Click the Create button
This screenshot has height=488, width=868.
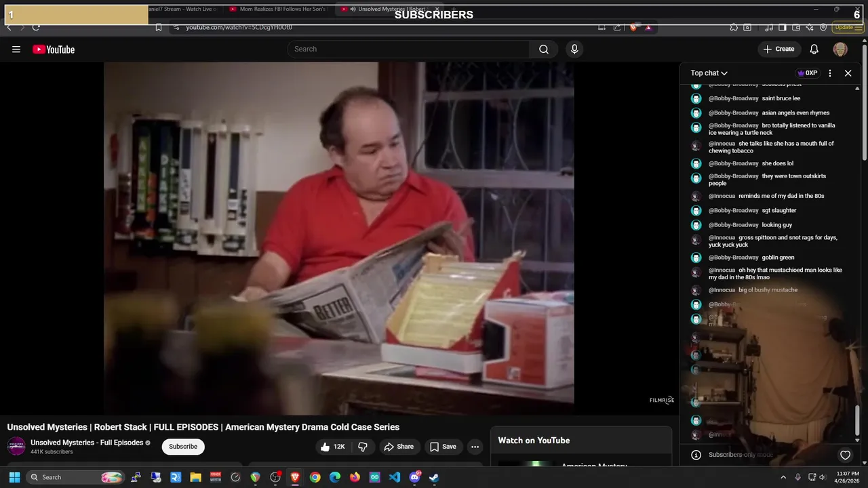(779, 49)
